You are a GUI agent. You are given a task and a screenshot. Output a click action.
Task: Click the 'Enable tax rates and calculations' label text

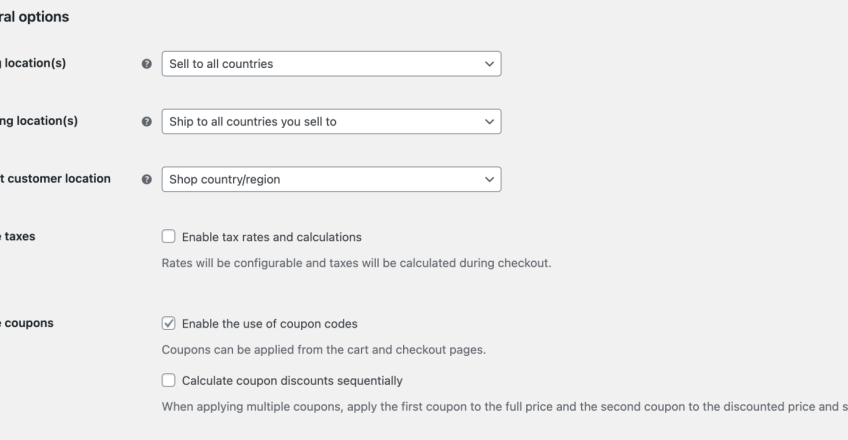271,237
